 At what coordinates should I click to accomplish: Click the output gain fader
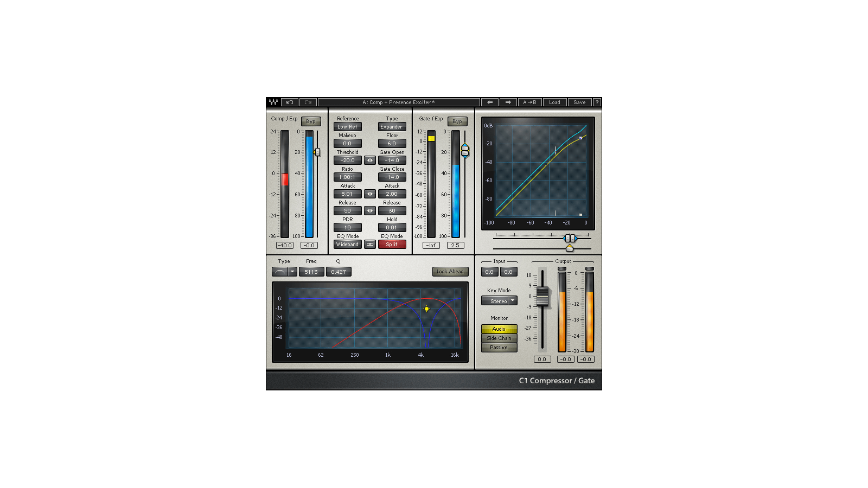point(542,297)
